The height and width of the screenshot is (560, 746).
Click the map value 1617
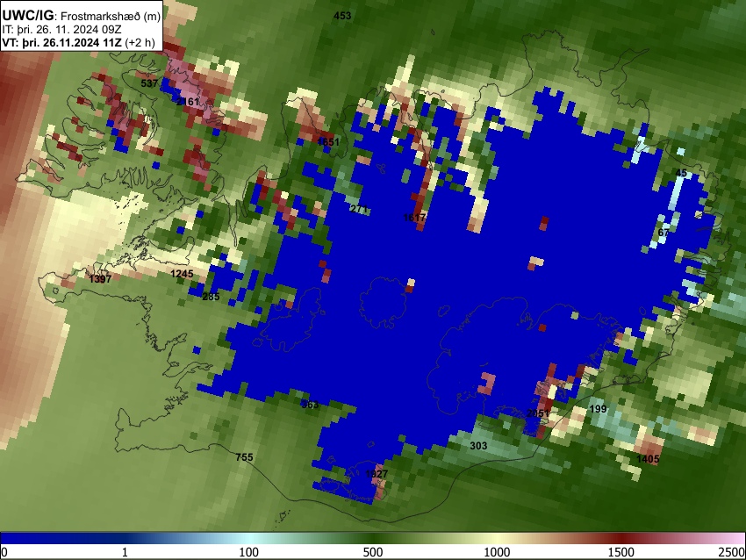click(414, 218)
